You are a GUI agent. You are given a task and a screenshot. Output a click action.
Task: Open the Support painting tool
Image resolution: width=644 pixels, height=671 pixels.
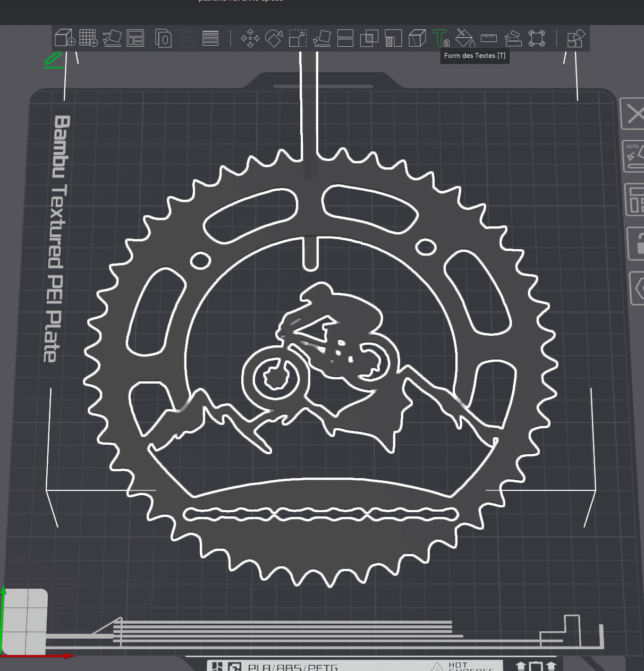[393, 38]
